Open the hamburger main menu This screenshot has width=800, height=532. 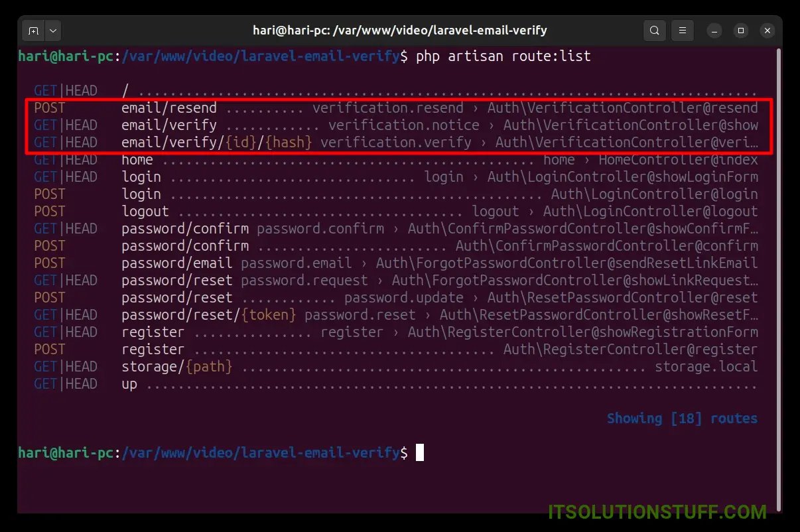(x=682, y=31)
